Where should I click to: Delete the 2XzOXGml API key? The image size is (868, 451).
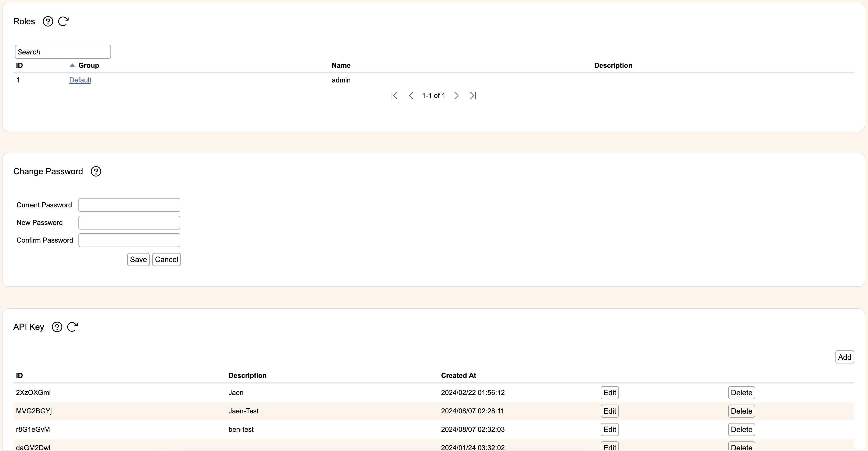point(741,393)
